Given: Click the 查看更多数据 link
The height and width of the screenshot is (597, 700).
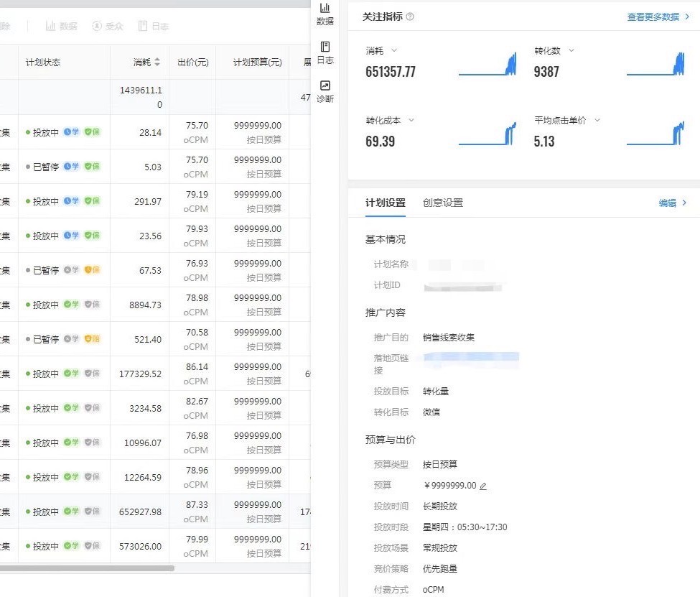Looking at the screenshot, I should click(655, 17).
